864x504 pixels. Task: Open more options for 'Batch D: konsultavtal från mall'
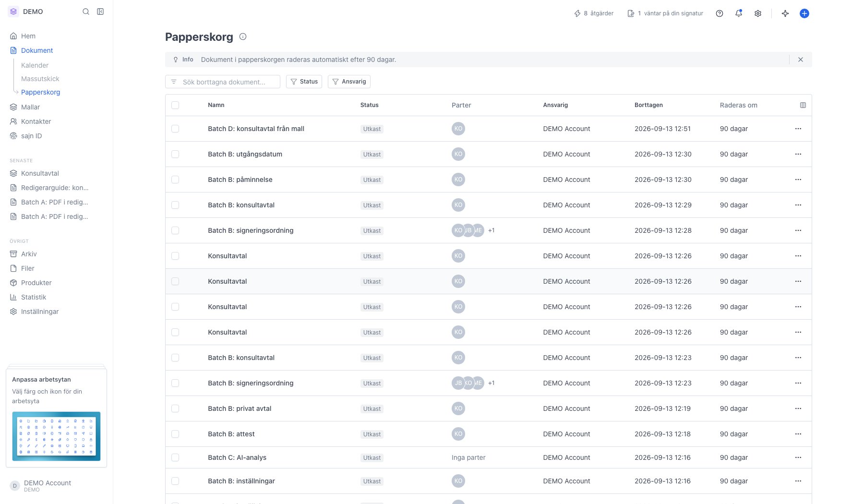[x=798, y=129]
